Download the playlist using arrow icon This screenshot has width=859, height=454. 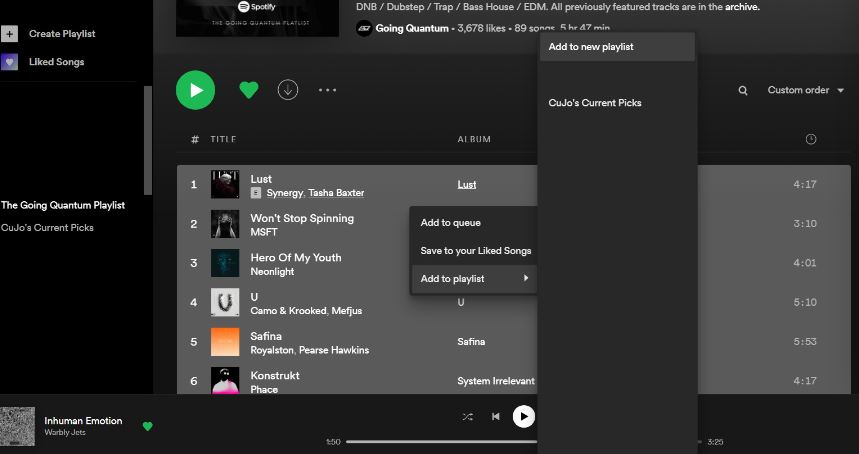pyautogui.click(x=288, y=90)
